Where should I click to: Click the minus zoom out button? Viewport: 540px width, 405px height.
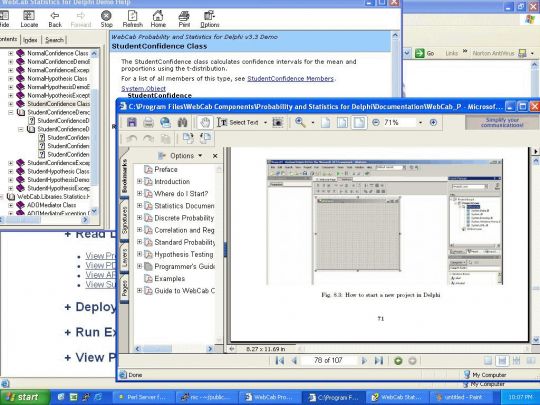coord(376,122)
